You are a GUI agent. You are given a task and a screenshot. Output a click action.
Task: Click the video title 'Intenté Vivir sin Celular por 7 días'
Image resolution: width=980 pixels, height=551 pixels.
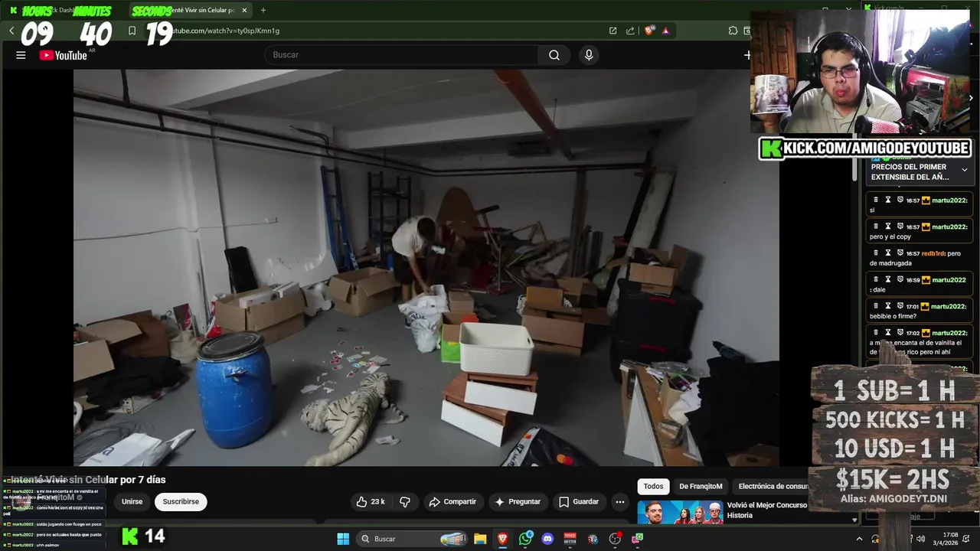[x=88, y=480]
